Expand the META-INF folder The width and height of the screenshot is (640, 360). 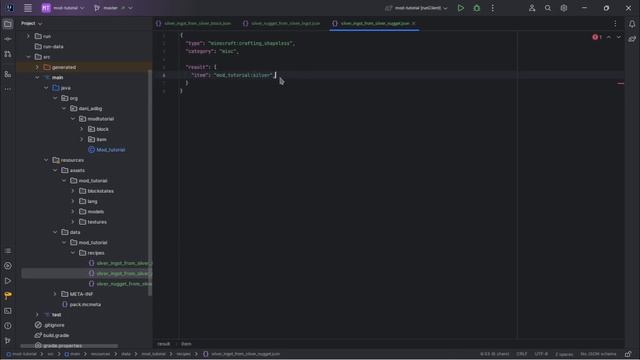pos(55,294)
